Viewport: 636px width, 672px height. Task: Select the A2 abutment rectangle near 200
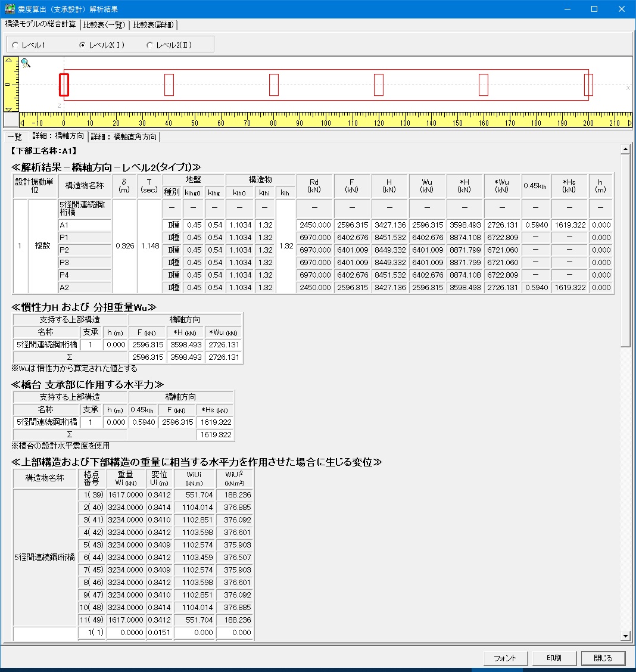click(x=588, y=85)
